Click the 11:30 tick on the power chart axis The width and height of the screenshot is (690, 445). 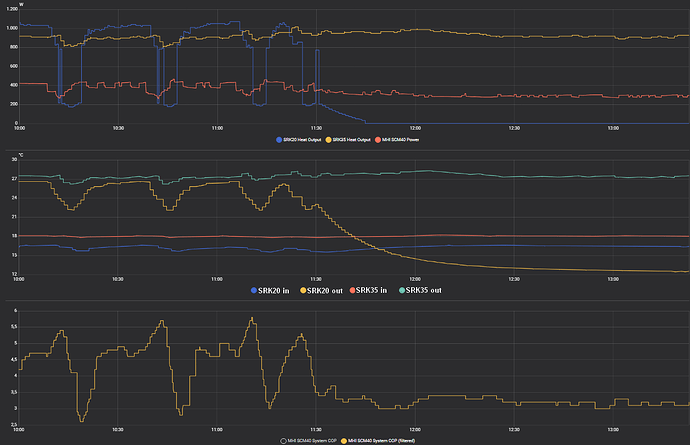(316, 128)
